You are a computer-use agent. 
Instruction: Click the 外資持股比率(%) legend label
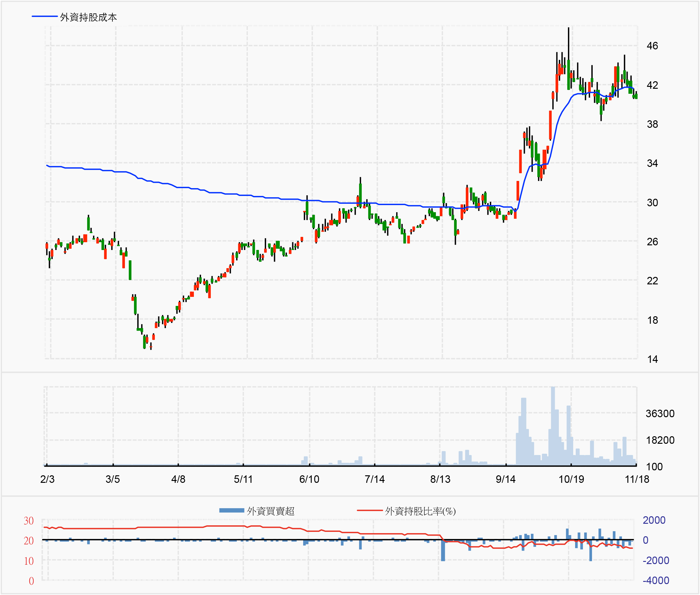[x=420, y=511]
